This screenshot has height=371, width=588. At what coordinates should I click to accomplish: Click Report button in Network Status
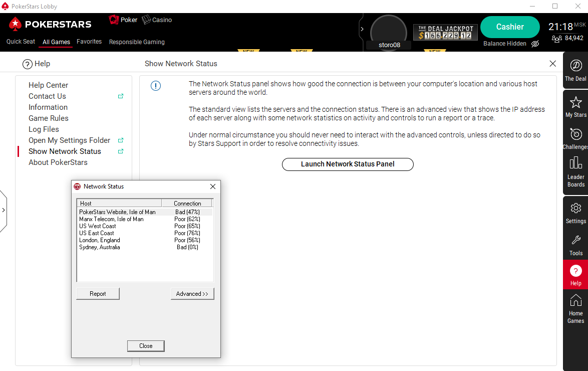[98, 294]
